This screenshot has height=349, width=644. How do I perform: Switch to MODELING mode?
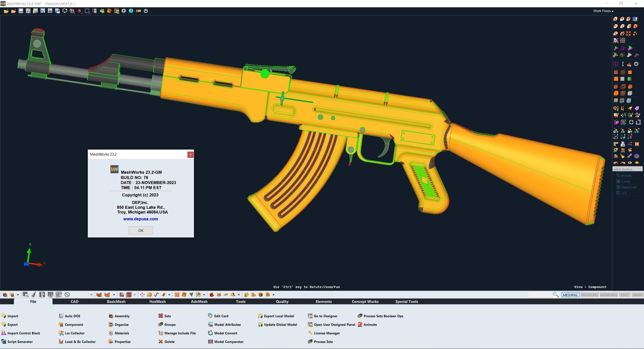pos(589,295)
